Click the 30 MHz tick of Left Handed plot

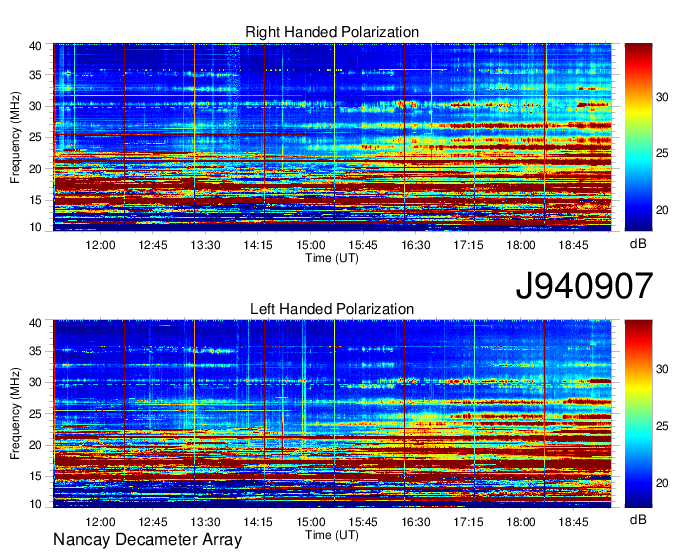tap(35, 382)
